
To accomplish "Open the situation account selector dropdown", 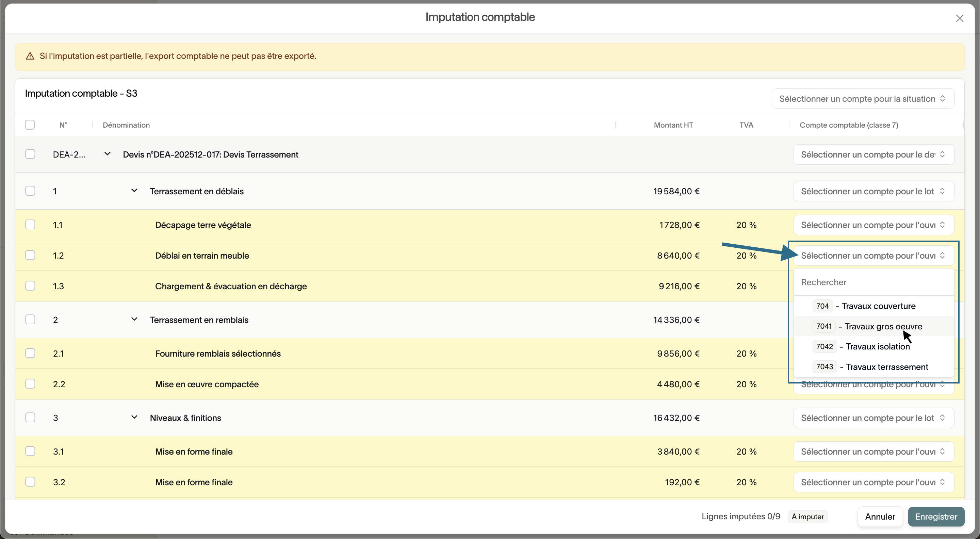I will click(x=863, y=99).
